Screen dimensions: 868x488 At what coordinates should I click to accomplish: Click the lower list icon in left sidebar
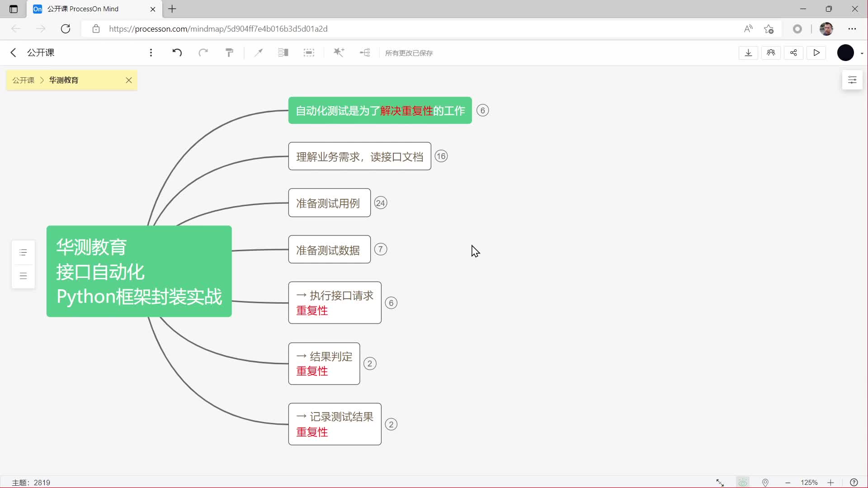(x=24, y=276)
